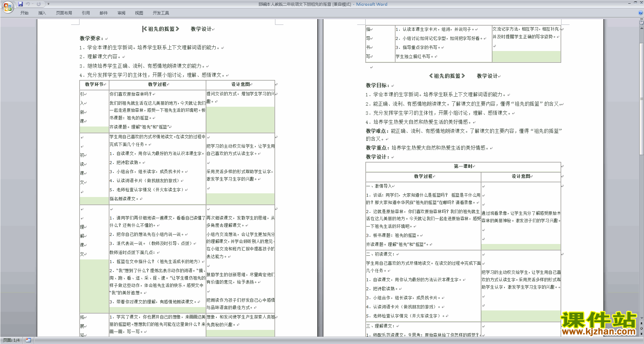644x344 pixels.
Task: Click the 页面: 1/4 status bar indicator
Action: (x=11, y=340)
